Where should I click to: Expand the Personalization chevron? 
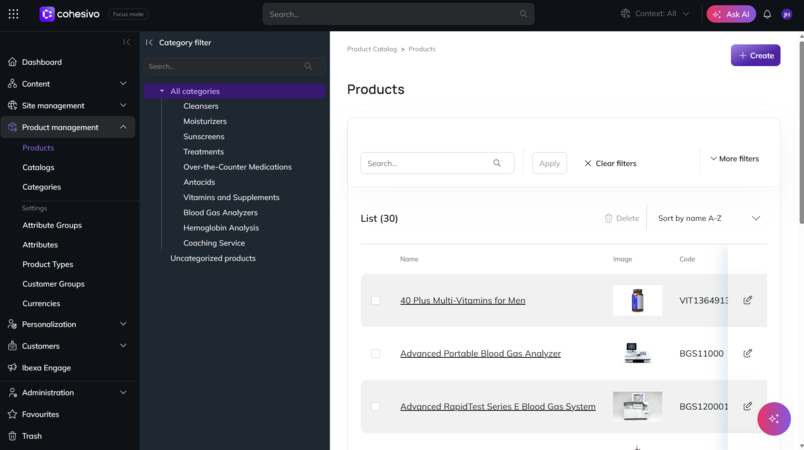tap(123, 324)
